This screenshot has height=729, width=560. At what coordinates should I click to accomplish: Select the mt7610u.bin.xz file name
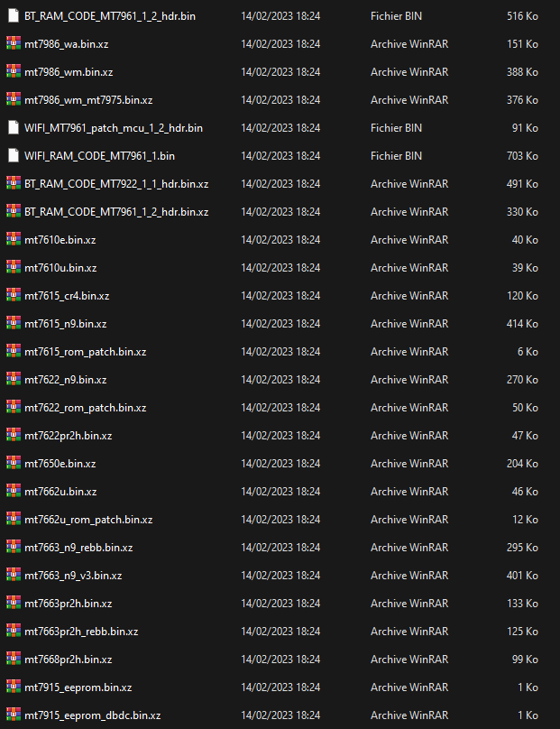coord(60,268)
